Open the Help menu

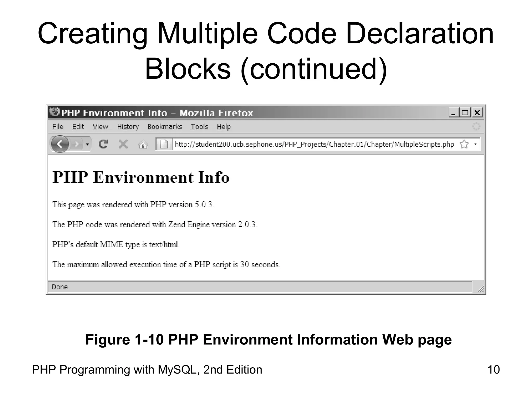(224, 127)
